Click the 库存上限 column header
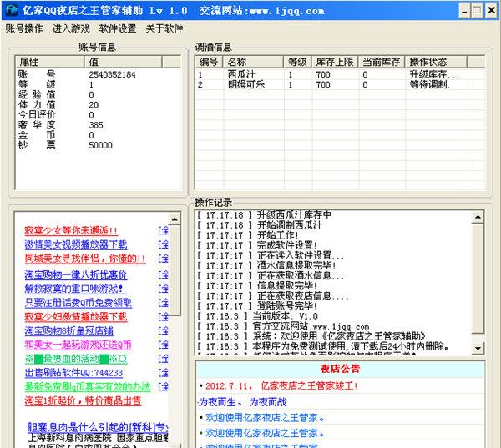This screenshot has height=448, width=501. pos(334,62)
